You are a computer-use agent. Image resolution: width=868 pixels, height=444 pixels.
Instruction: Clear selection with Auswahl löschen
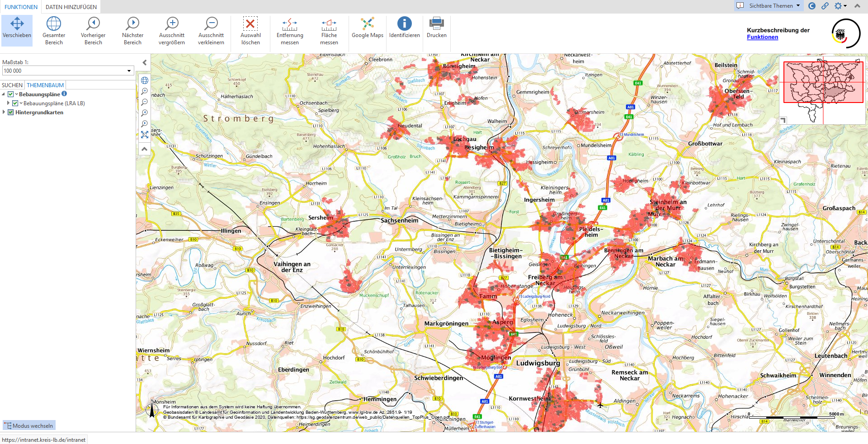tap(250, 30)
